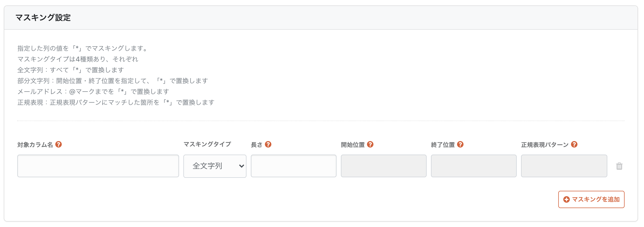This screenshot has height=227, width=644.
Task: Select the 正規表現パターン input field
Action: coord(564,166)
